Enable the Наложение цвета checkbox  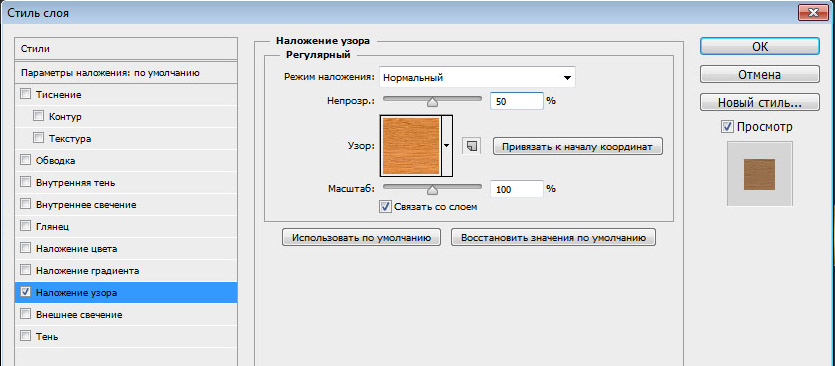26,248
